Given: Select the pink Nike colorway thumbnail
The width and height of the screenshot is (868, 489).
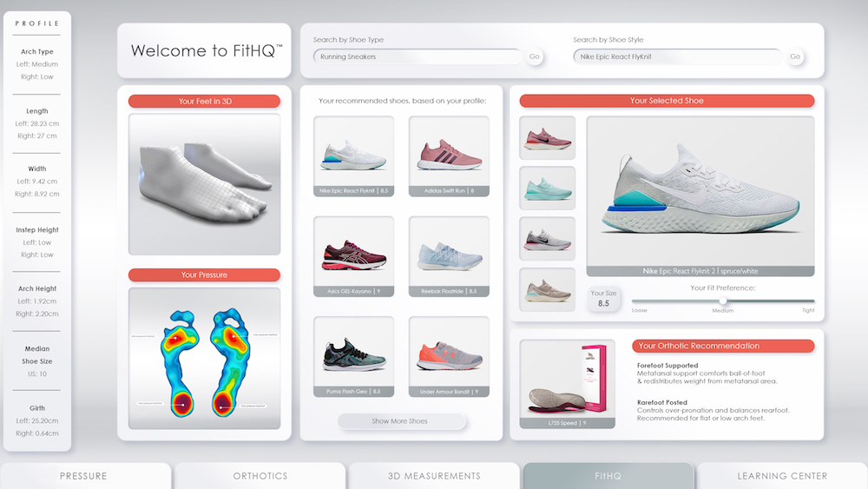Looking at the screenshot, I should tap(547, 137).
